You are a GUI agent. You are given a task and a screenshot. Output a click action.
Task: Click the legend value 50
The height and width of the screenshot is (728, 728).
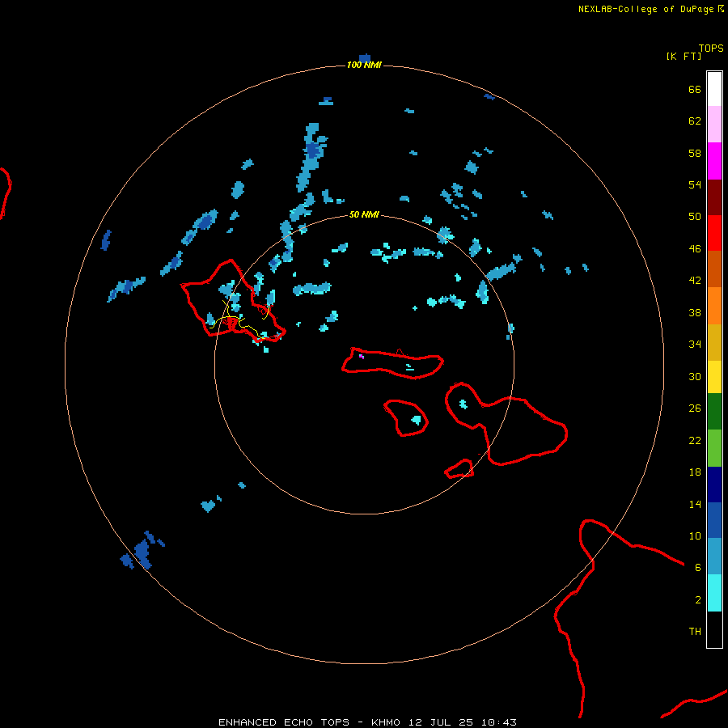click(695, 216)
